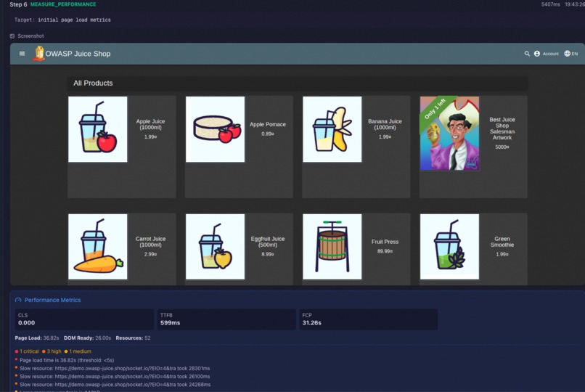The height and width of the screenshot is (392, 585).
Task: Open the hamburger sidebar menu
Action: click(x=22, y=54)
